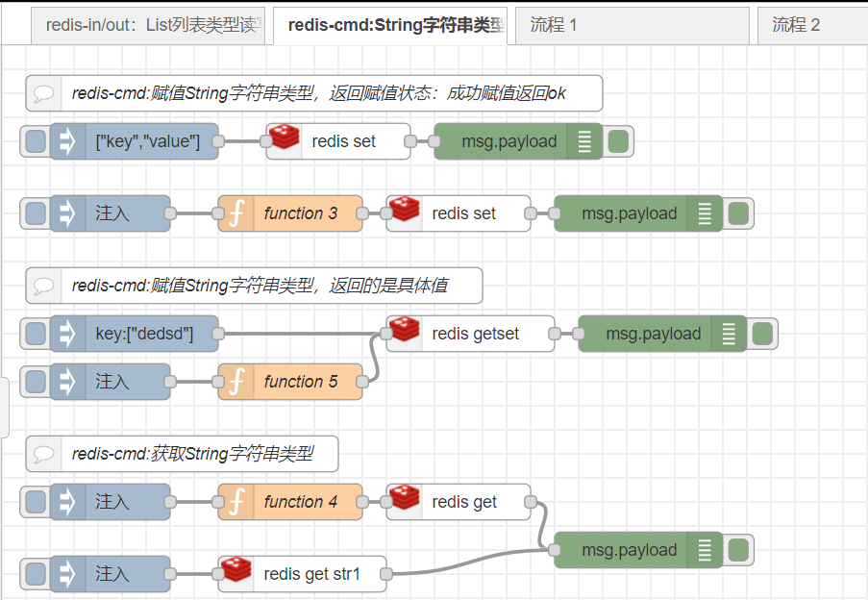Open the function 3 node

pyautogui.click(x=299, y=213)
